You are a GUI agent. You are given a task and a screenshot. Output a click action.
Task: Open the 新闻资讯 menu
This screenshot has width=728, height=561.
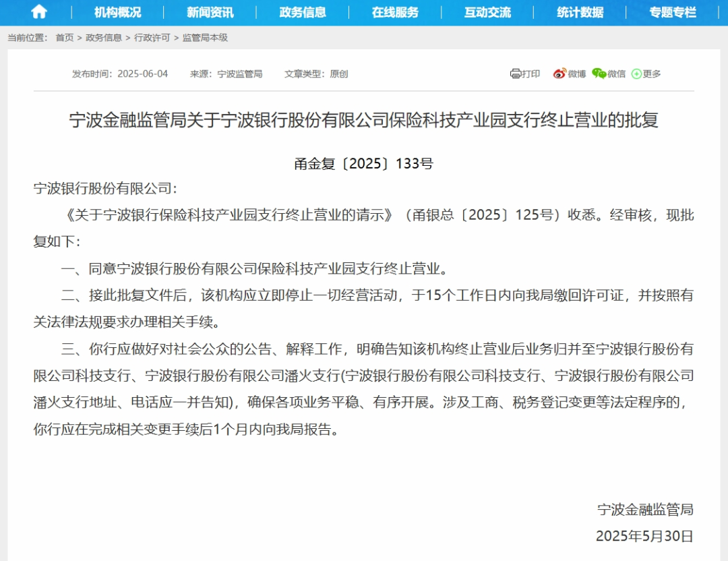point(210,13)
